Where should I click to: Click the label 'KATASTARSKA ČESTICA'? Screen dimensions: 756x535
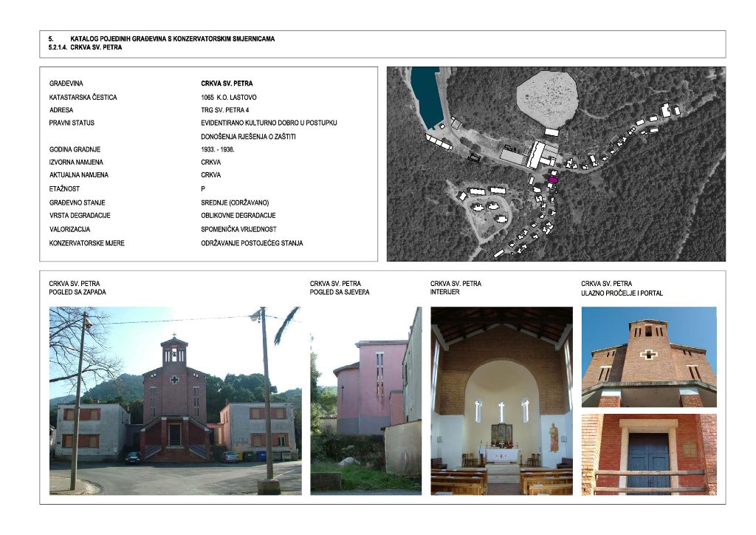pyautogui.click(x=83, y=98)
